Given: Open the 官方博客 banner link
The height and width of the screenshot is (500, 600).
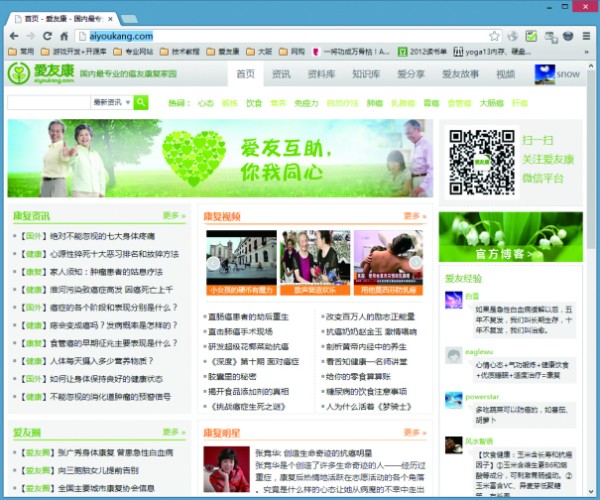Looking at the screenshot, I should [510, 236].
